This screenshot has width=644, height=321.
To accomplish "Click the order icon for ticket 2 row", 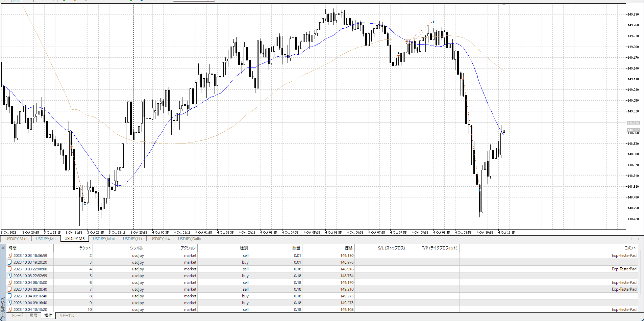I will tap(10, 256).
